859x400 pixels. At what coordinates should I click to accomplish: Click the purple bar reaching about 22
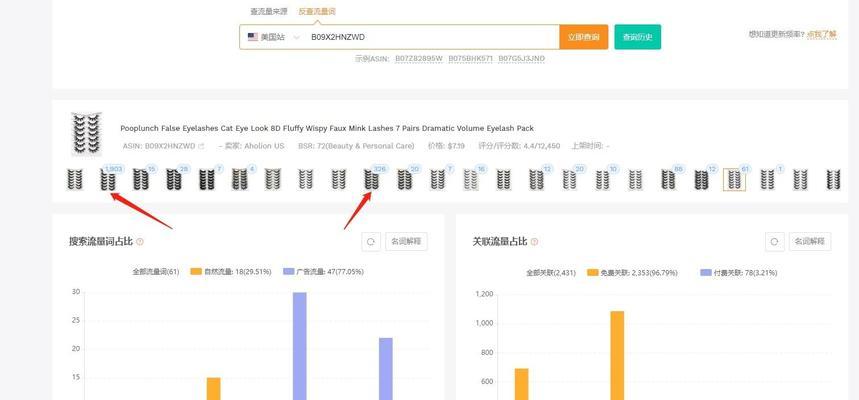pyautogui.click(x=386, y=369)
